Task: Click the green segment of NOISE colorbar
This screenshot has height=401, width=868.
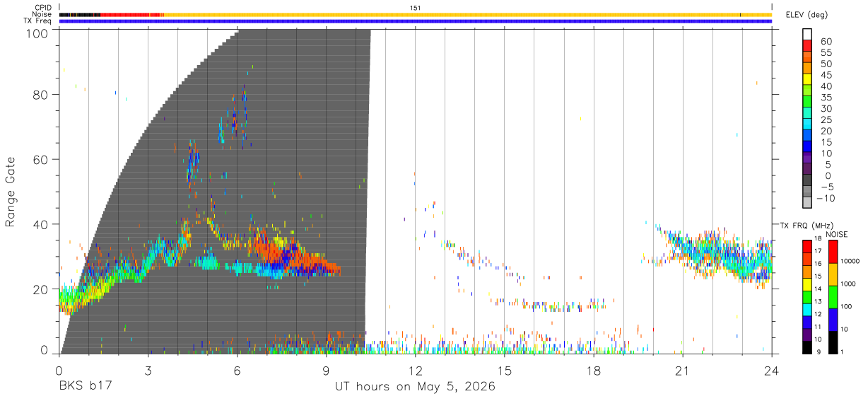Action: tap(833, 297)
